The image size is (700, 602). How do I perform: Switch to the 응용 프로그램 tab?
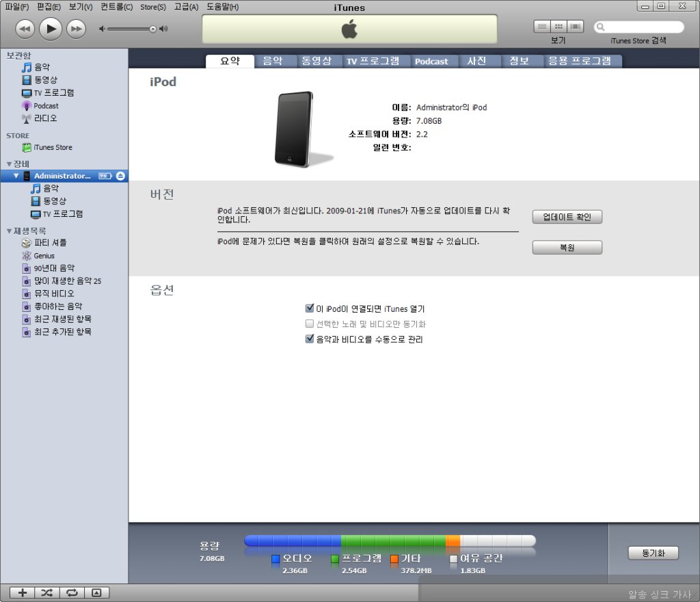(580, 61)
